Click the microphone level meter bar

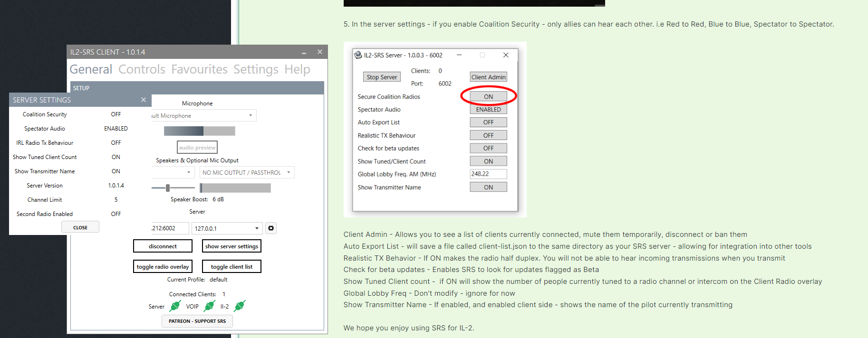[199, 131]
